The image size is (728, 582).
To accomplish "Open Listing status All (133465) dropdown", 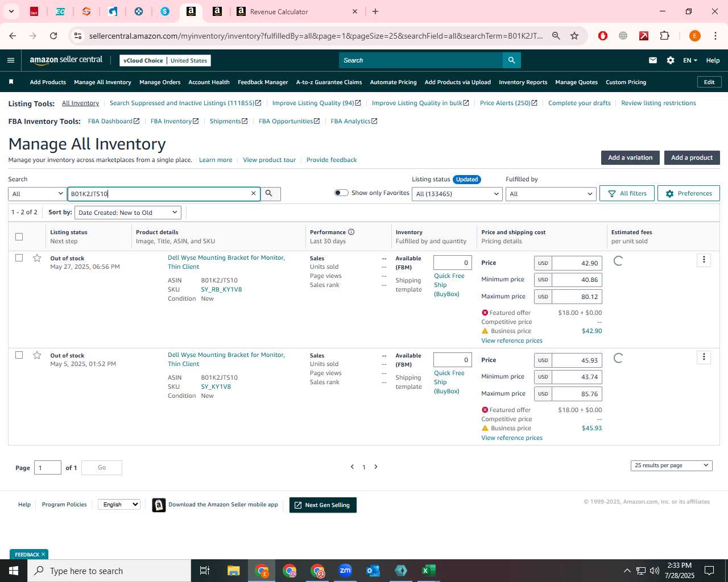I will 457,194.
